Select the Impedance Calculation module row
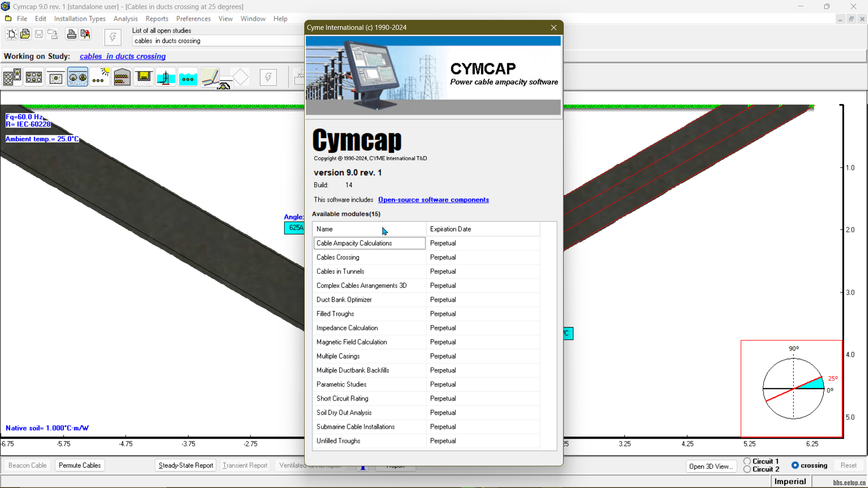The height and width of the screenshot is (488, 868). click(x=426, y=328)
